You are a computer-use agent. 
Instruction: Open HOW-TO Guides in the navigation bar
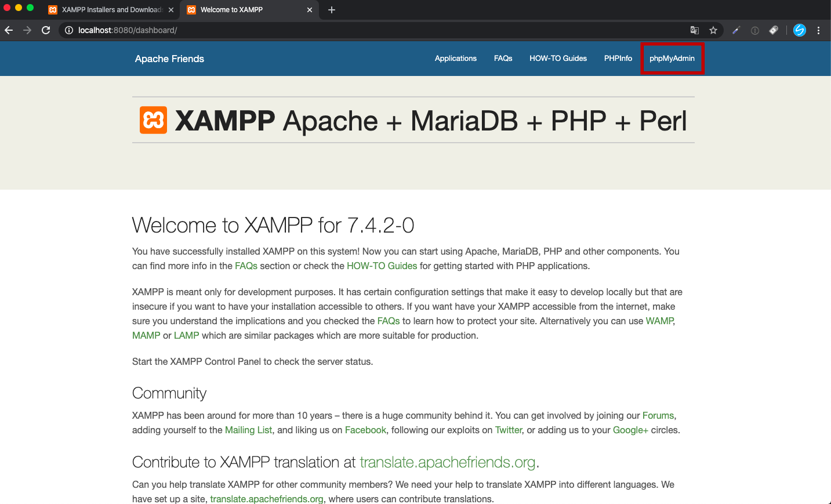(x=558, y=59)
